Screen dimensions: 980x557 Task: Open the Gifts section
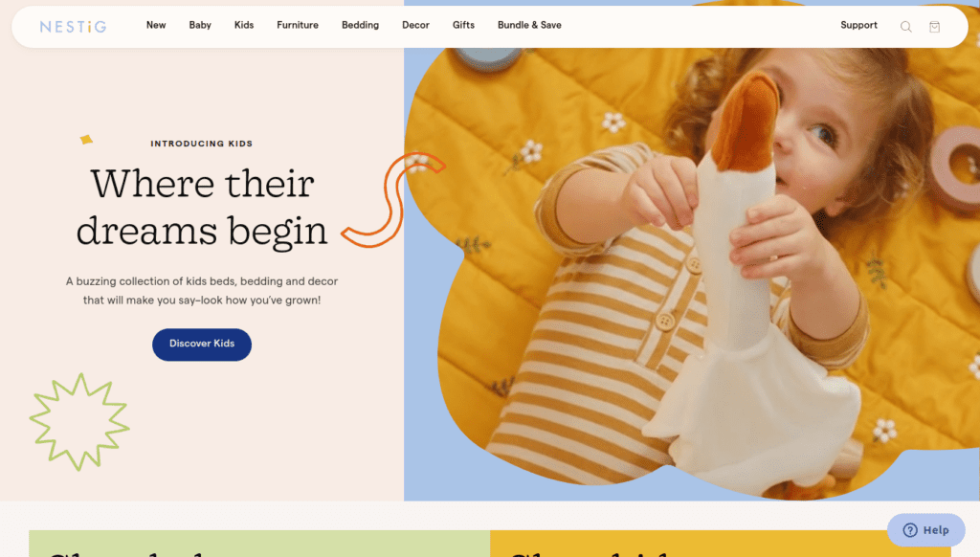[464, 25]
